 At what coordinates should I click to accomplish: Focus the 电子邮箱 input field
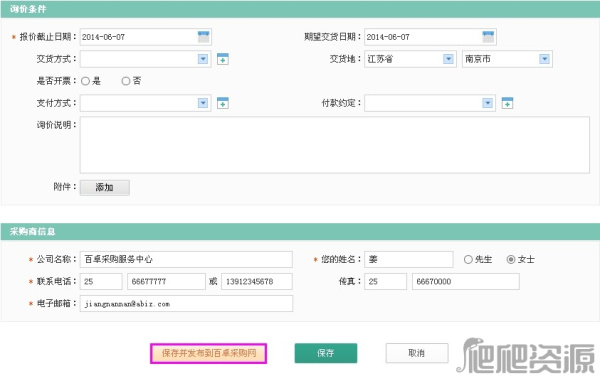[186, 304]
